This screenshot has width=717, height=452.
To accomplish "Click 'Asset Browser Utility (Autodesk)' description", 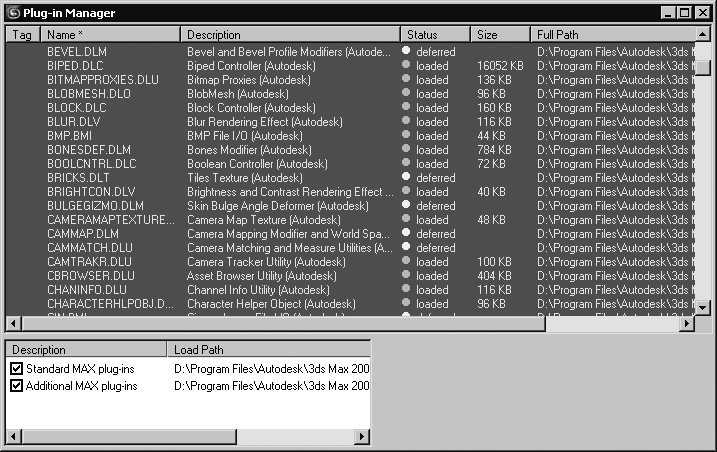I will 262,276.
